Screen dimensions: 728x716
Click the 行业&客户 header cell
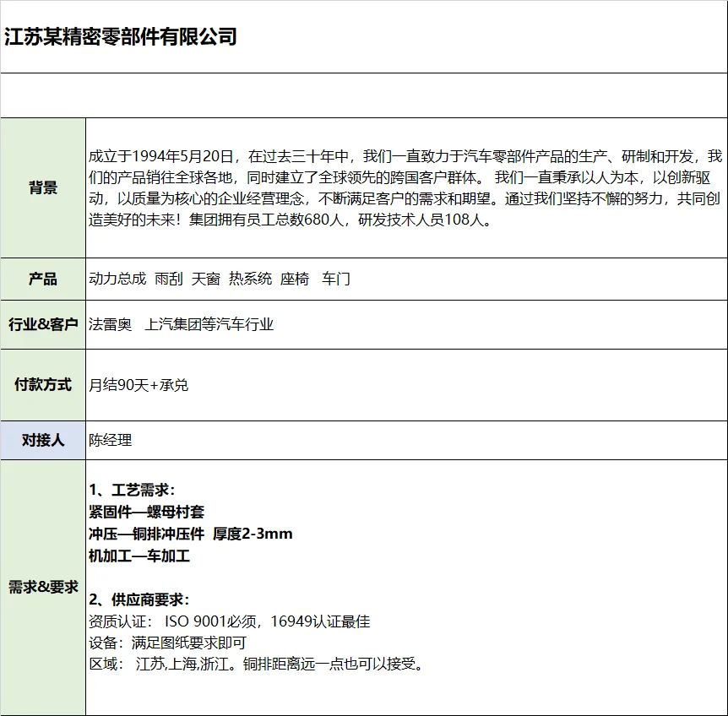(x=42, y=323)
